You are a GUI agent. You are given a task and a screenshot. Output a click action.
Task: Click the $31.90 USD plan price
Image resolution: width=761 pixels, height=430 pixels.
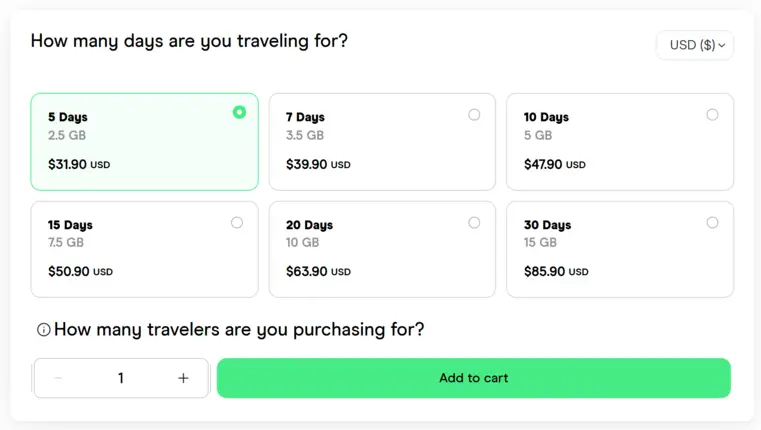pyautogui.click(x=79, y=165)
